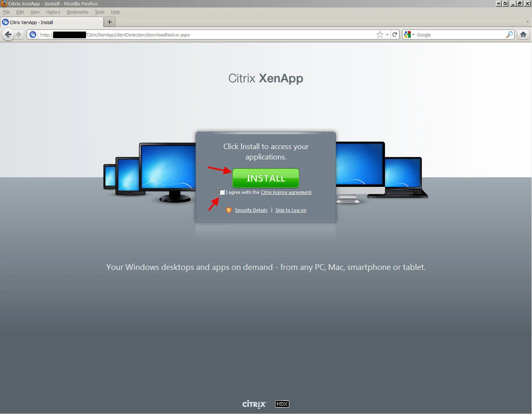The width and height of the screenshot is (532, 414).
Task: Open the Citrix license agreement link
Action: tap(286, 193)
